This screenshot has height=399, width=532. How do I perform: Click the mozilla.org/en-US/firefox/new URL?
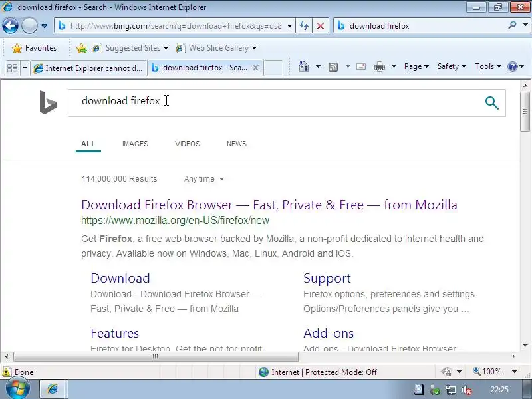175,221
